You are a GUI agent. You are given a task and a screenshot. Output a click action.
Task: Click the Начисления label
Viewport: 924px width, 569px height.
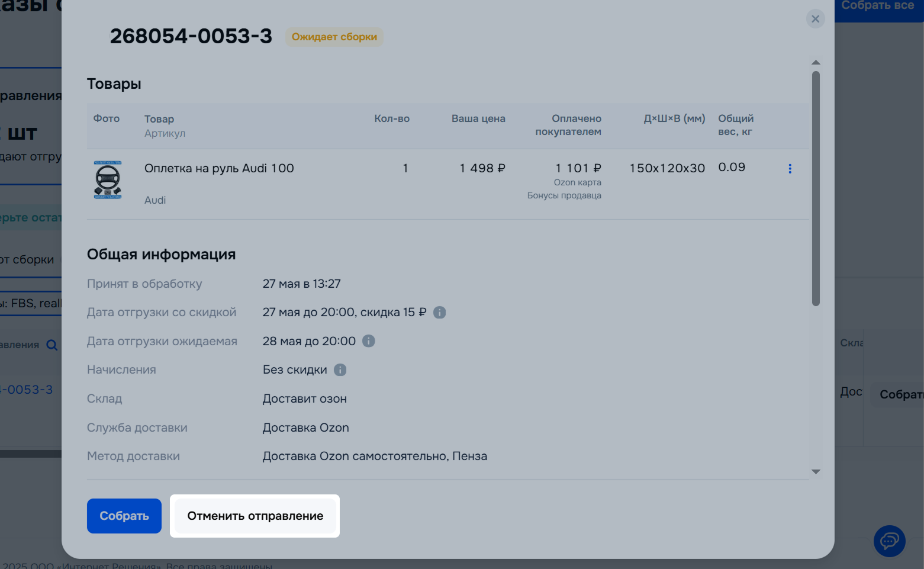tap(121, 370)
